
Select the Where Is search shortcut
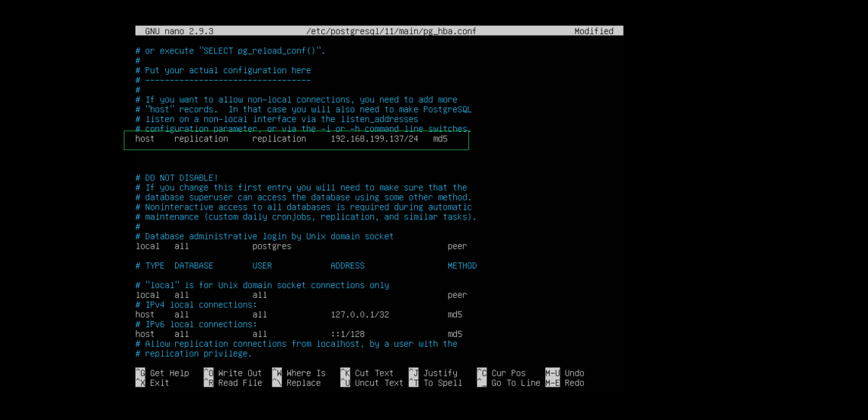[305, 374]
